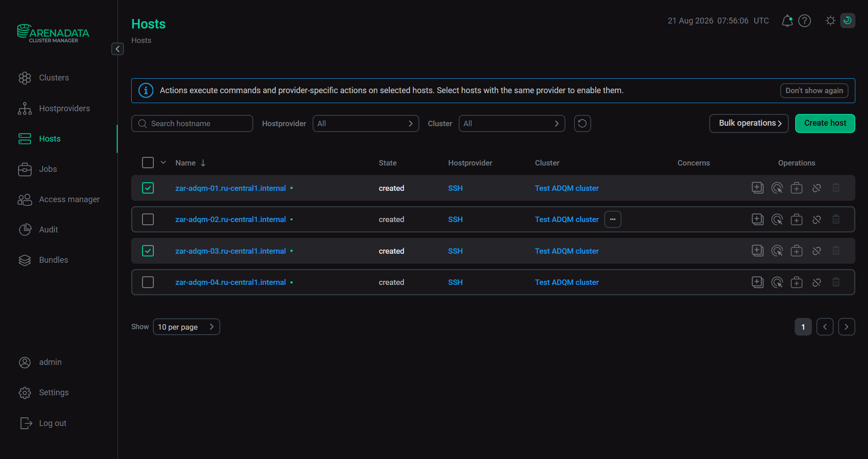Viewport: 868px width, 459px height.
Task: Open add-components icon for zar-adqm-02 host
Action: point(758,219)
